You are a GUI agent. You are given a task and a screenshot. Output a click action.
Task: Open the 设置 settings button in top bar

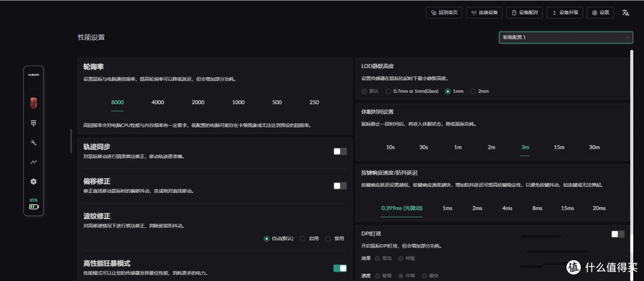pos(600,13)
